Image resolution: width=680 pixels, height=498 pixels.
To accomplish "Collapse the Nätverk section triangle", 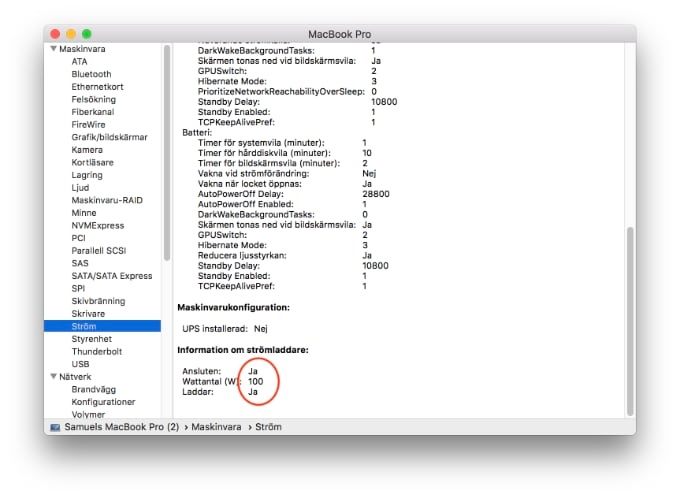I will pyautogui.click(x=52, y=377).
